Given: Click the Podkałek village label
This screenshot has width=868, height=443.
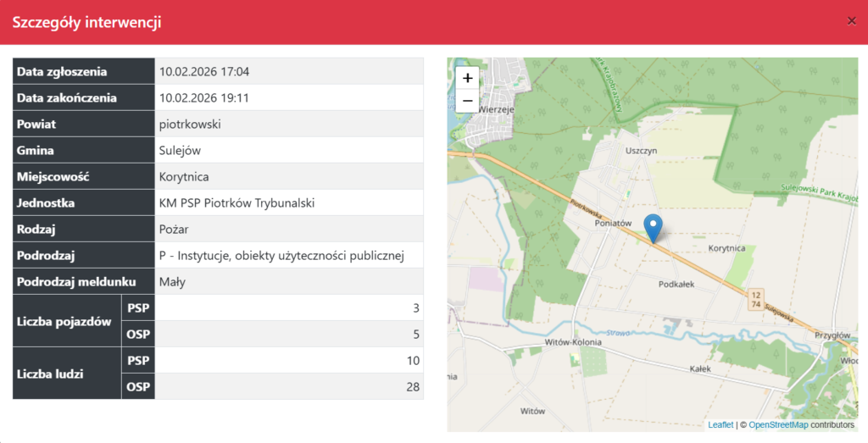Looking at the screenshot, I should pos(676,285).
